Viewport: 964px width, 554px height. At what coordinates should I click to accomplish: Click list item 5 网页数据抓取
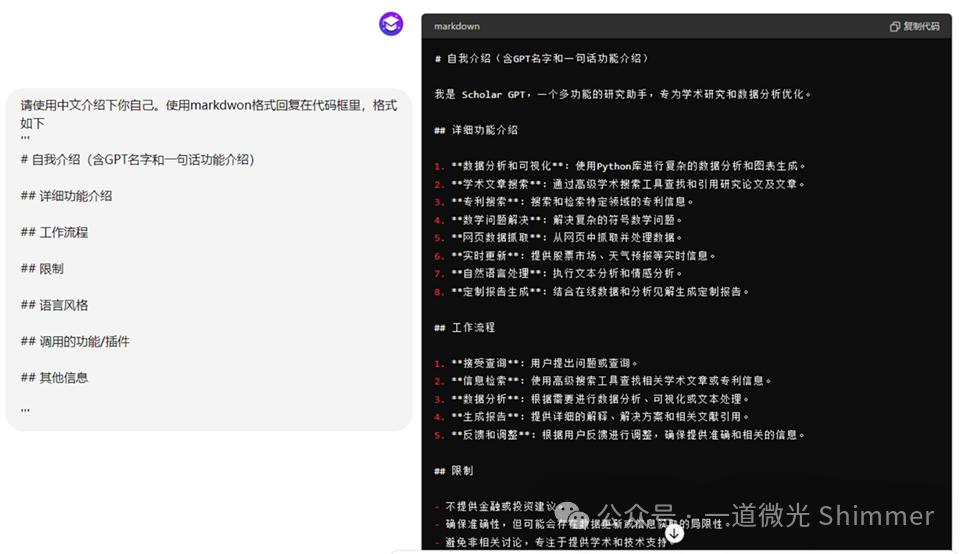click(x=558, y=237)
